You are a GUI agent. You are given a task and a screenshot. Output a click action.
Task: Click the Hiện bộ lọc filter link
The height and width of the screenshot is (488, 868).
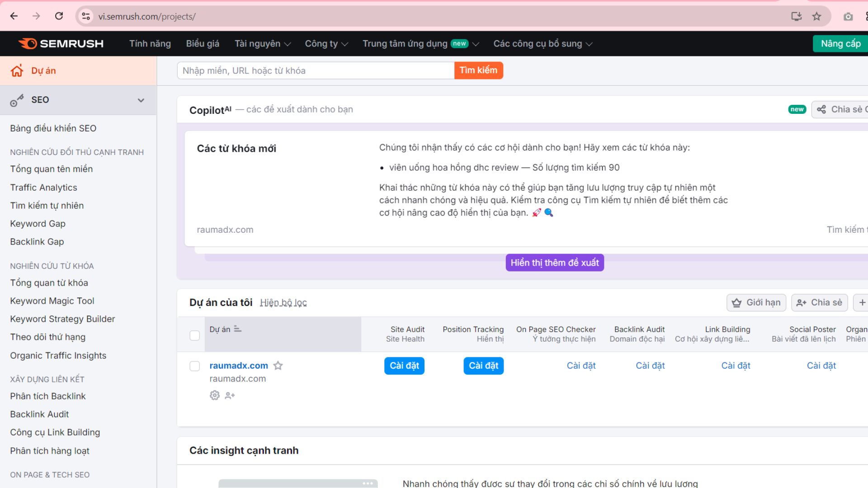283,303
